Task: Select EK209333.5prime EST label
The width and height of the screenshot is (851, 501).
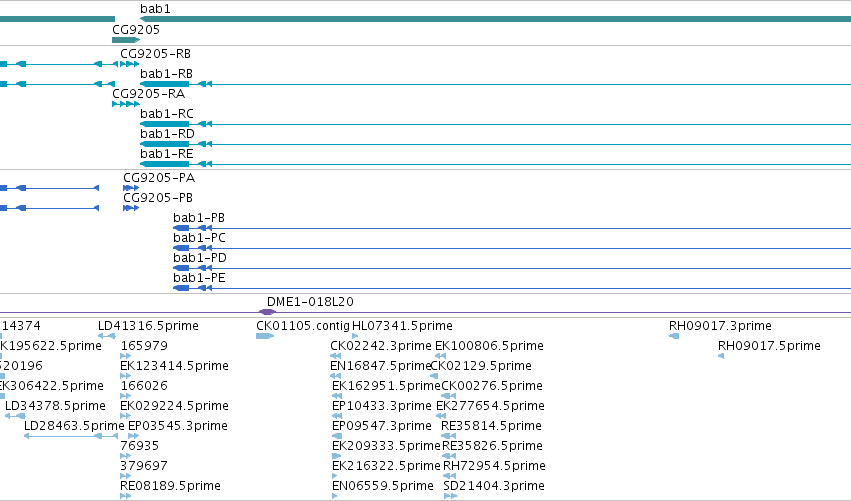Action: pos(386,446)
